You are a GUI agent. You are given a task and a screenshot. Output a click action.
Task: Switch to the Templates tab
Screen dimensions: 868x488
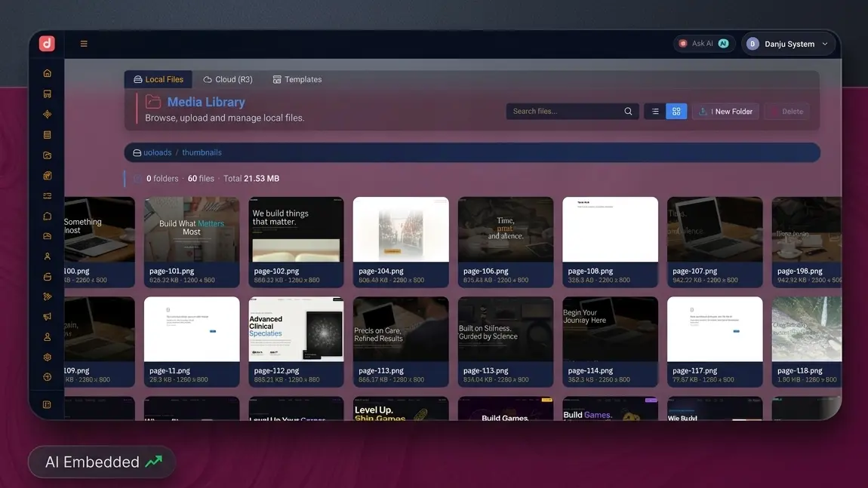[x=297, y=79]
